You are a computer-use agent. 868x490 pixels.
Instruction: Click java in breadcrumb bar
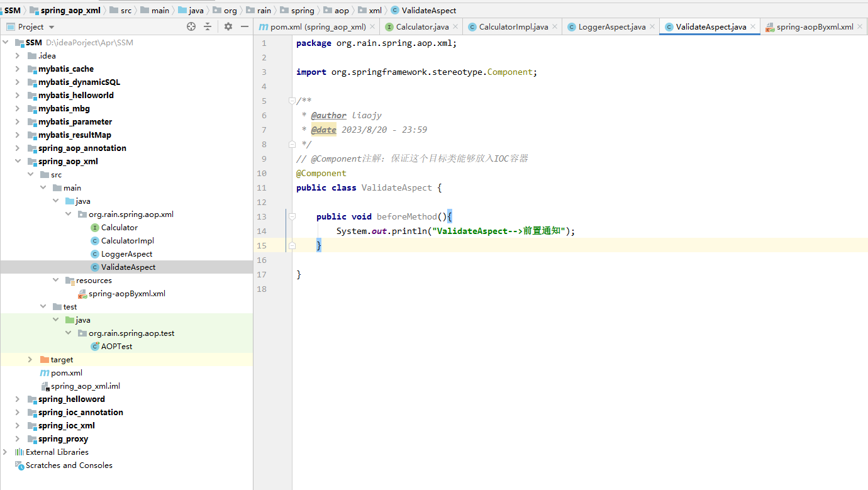pos(196,10)
